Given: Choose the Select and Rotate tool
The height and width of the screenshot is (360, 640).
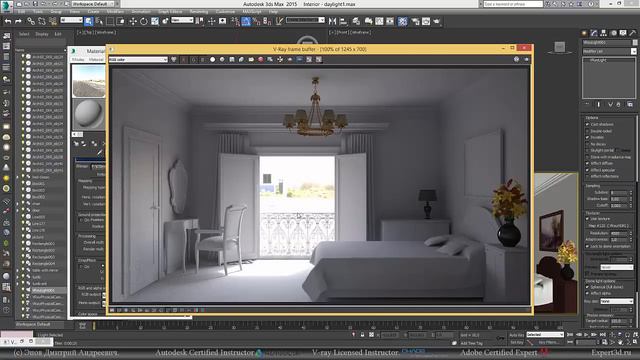Looking at the screenshot, I should [x=144, y=21].
